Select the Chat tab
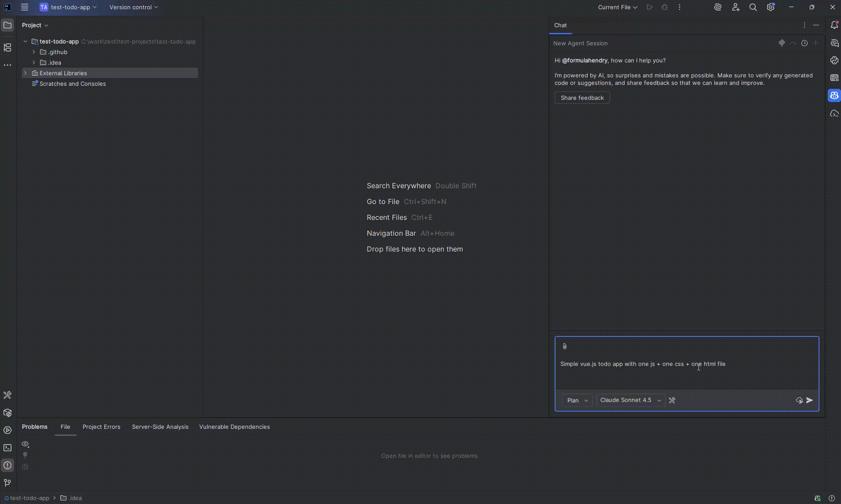This screenshot has height=504, width=841. pyautogui.click(x=560, y=25)
